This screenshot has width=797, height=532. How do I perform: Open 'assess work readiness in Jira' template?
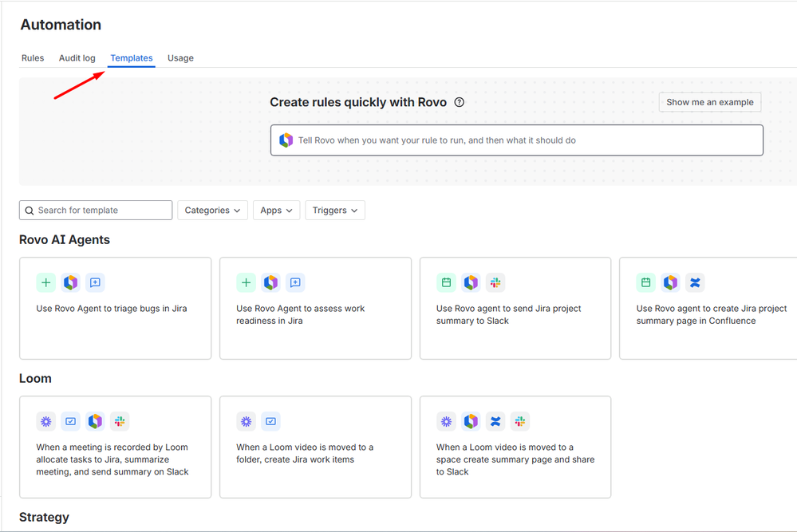click(315, 309)
